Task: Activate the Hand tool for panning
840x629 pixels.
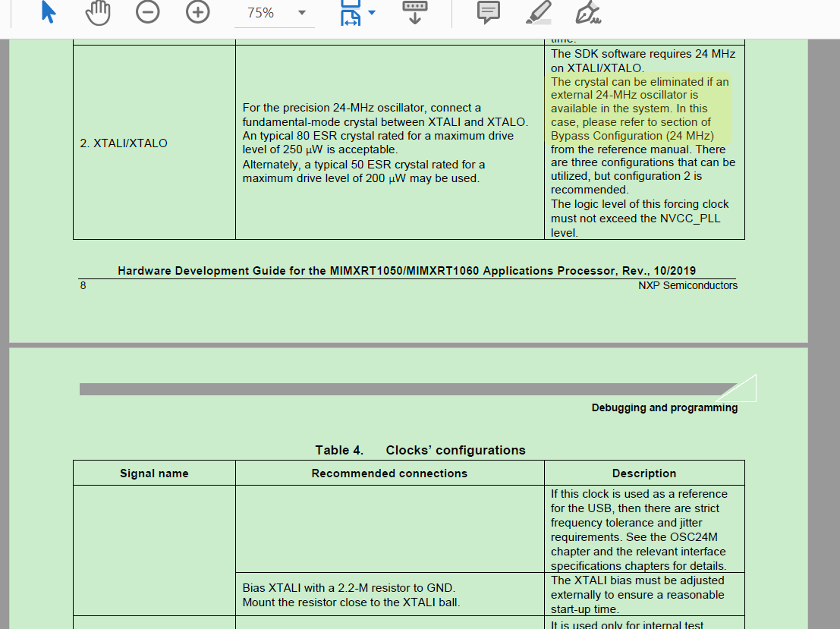Action: click(x=98, y=13)
